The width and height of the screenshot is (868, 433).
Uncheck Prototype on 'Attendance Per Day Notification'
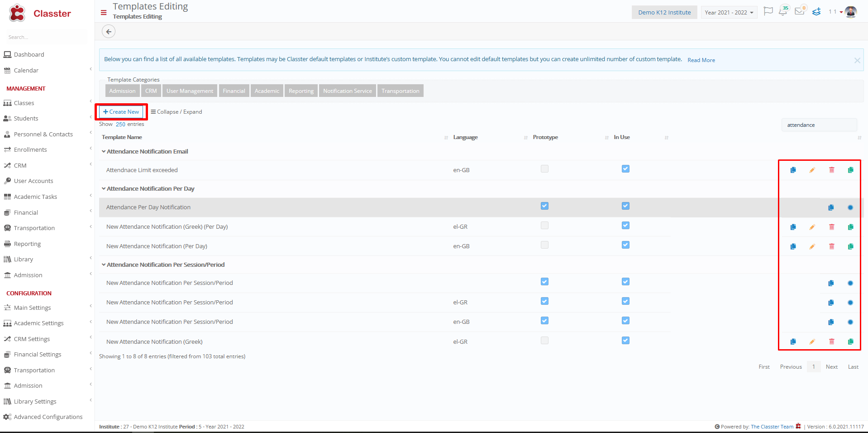(x=544, y=206)
